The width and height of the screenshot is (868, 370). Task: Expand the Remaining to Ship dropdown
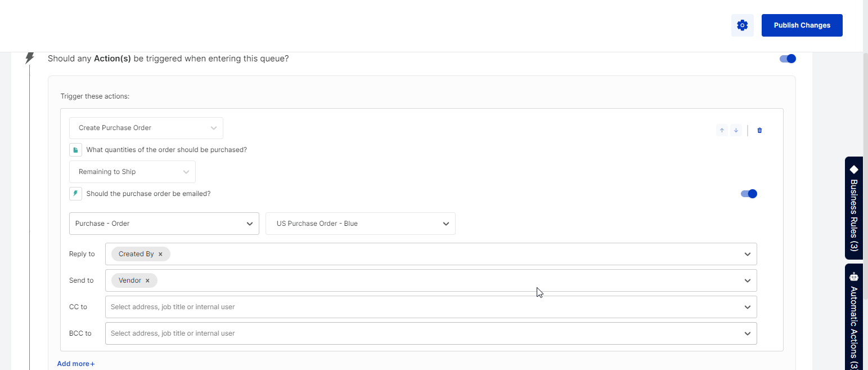click(132, 172)
